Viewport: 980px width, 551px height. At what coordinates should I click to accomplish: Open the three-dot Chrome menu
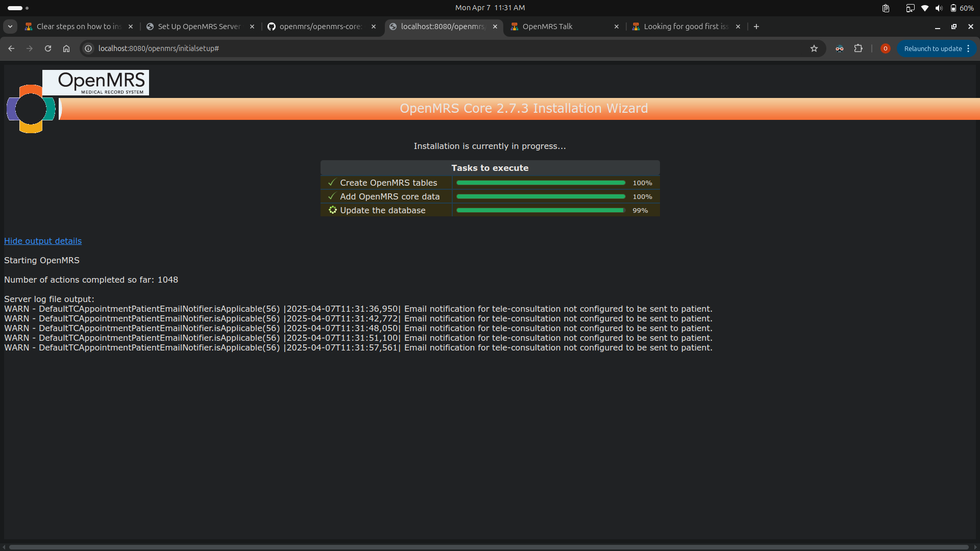point(968,48)
